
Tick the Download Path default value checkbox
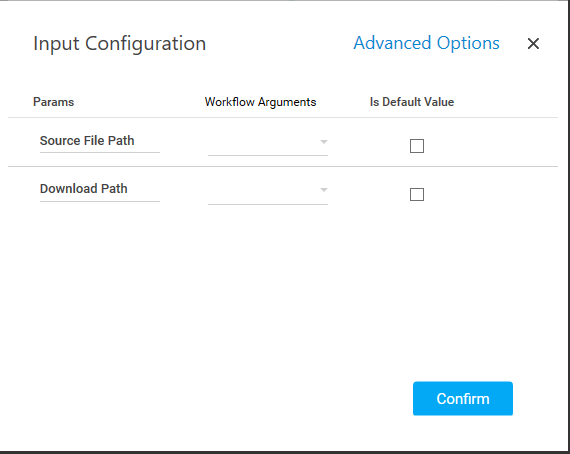point(417,194)
